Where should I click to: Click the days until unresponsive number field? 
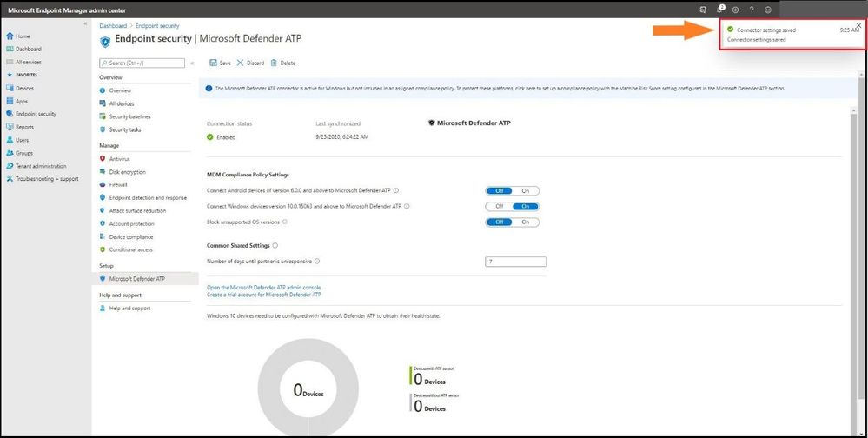(x=515, y=262)
